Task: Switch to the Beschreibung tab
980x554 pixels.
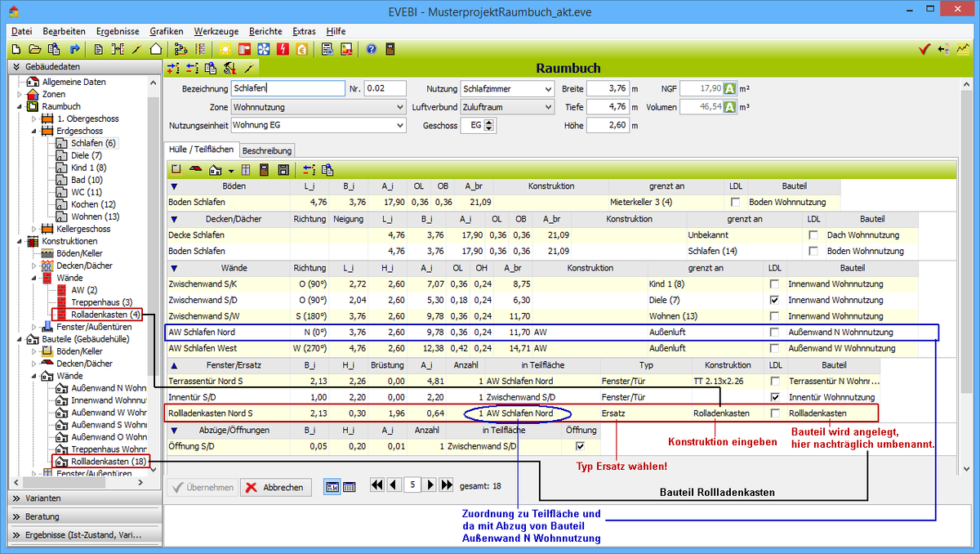Action: [266, 150]
